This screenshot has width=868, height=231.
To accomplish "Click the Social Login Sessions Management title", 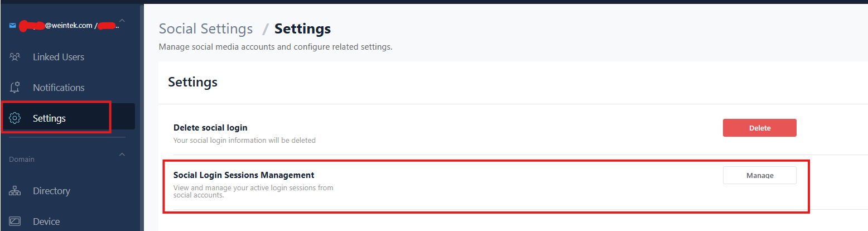I will point(244,175).
